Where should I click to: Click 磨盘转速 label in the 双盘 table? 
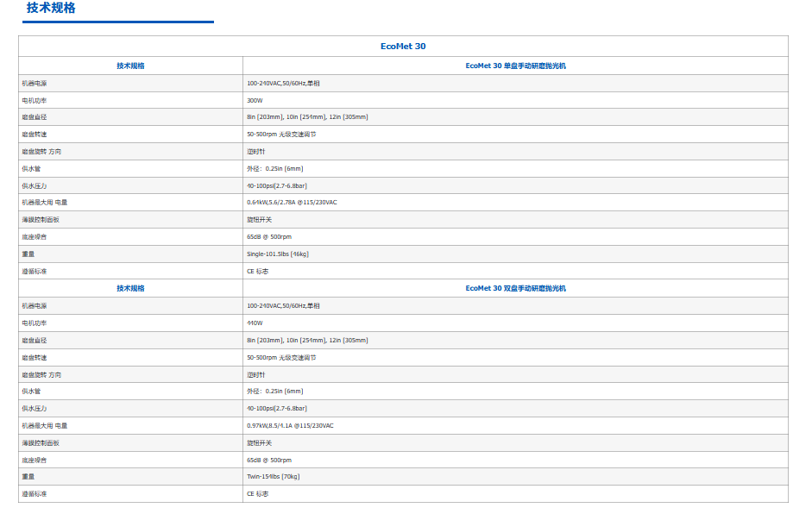point(35,358)
